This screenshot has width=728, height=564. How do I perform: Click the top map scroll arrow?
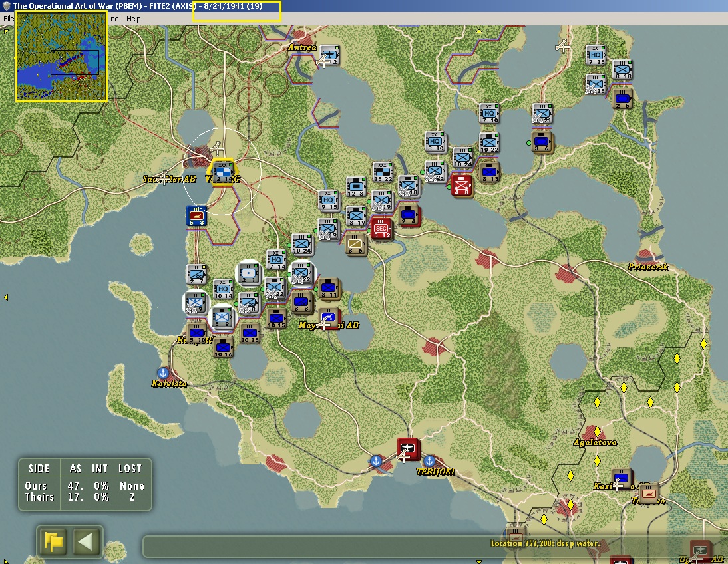[x=479, y=31]
